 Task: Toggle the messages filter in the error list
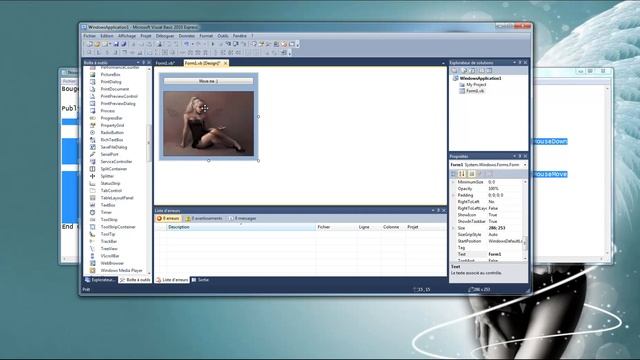pos(242,218)
